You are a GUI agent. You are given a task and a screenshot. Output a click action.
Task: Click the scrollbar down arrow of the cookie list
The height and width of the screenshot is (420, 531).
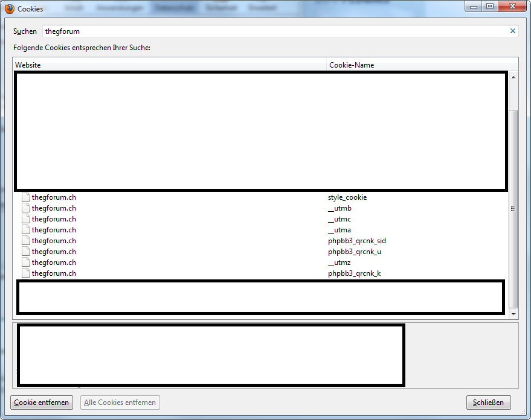coord(513,314)
